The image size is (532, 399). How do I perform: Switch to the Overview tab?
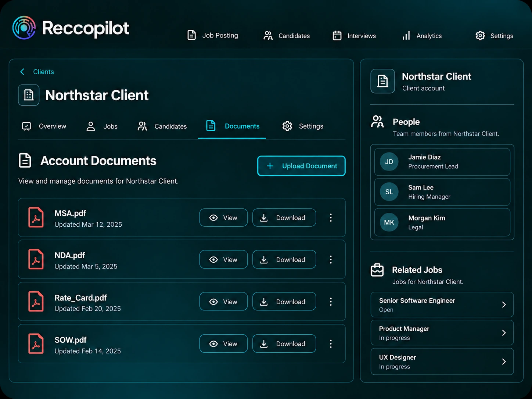click(44, 126)
